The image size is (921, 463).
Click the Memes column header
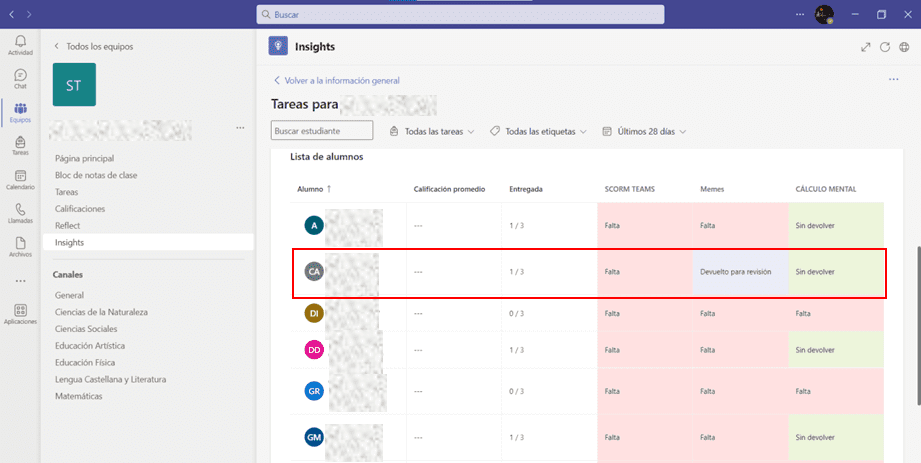click(711, 189)
